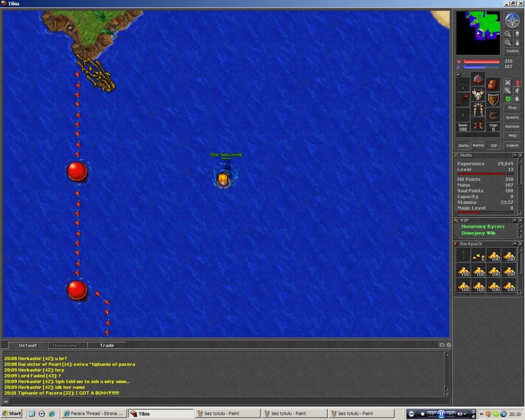Enable defensive fight mode green shield
The image size is (525, 420).
(x=508, y=99)
